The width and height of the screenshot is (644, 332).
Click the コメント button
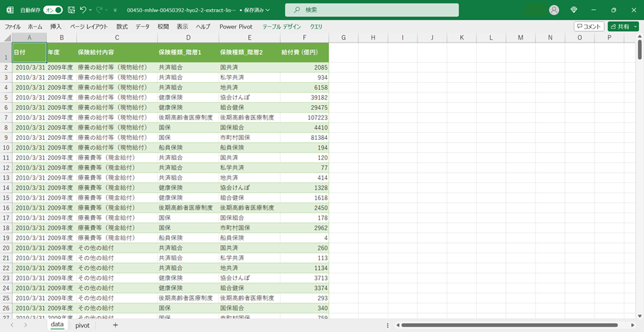pos(589,26)
